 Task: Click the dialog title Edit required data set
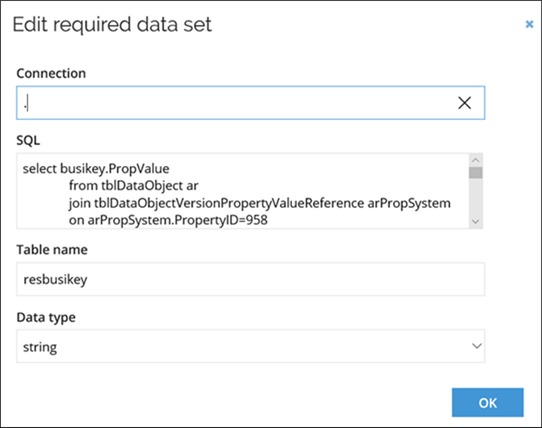(112, 25)
